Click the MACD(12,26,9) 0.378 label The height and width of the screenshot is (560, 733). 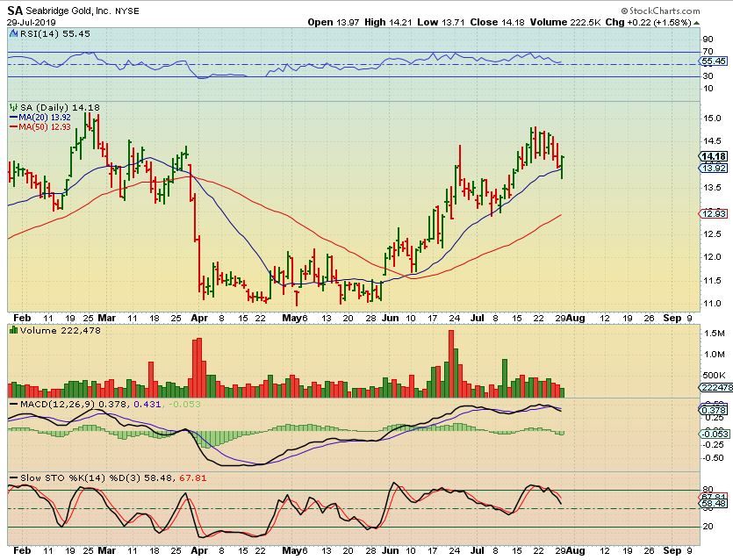75,405
